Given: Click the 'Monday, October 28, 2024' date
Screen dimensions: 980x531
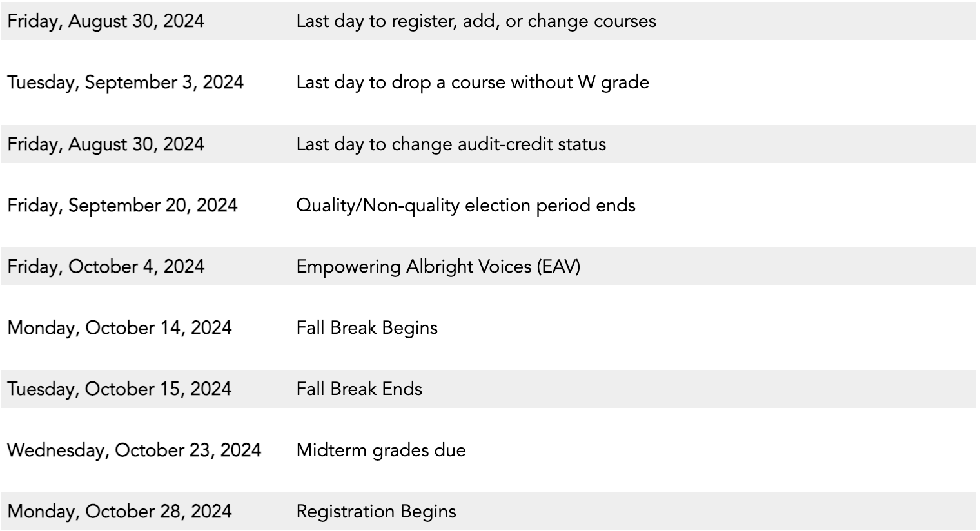Looking at the screenshot, I should 119,512.
